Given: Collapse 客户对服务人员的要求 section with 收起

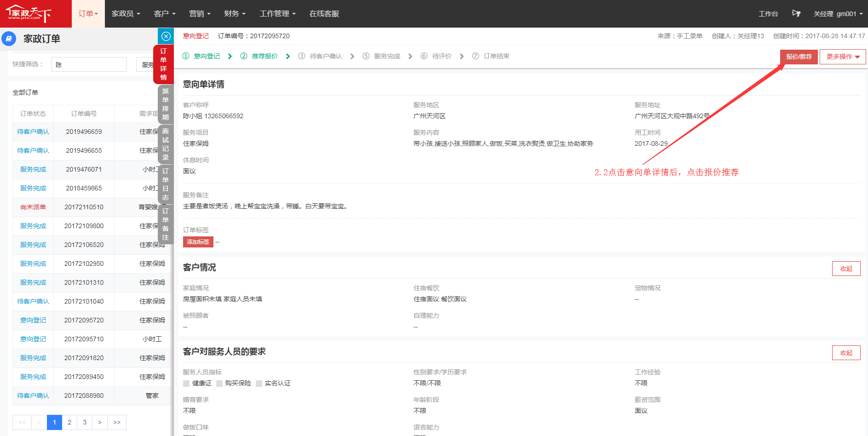Looking at the screenshot, I should (x=846, y=353).
